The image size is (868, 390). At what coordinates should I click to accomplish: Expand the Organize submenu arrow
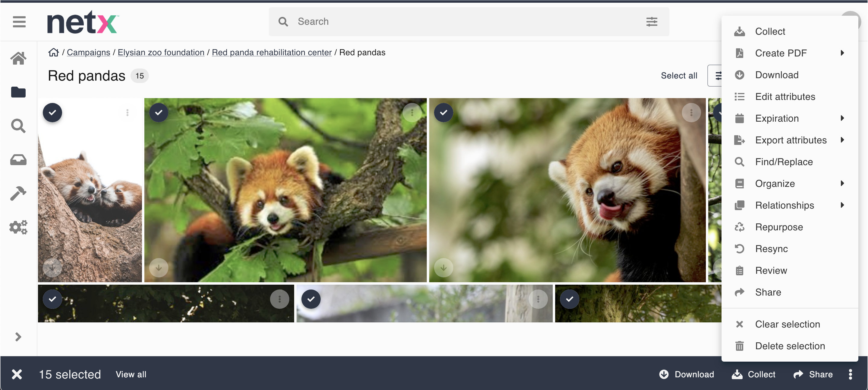(842, 183)
